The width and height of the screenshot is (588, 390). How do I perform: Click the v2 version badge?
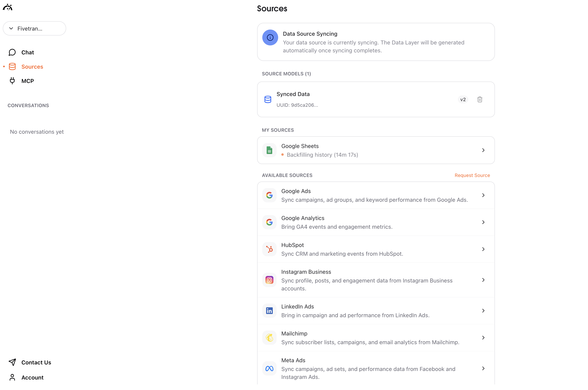point(463,99)
